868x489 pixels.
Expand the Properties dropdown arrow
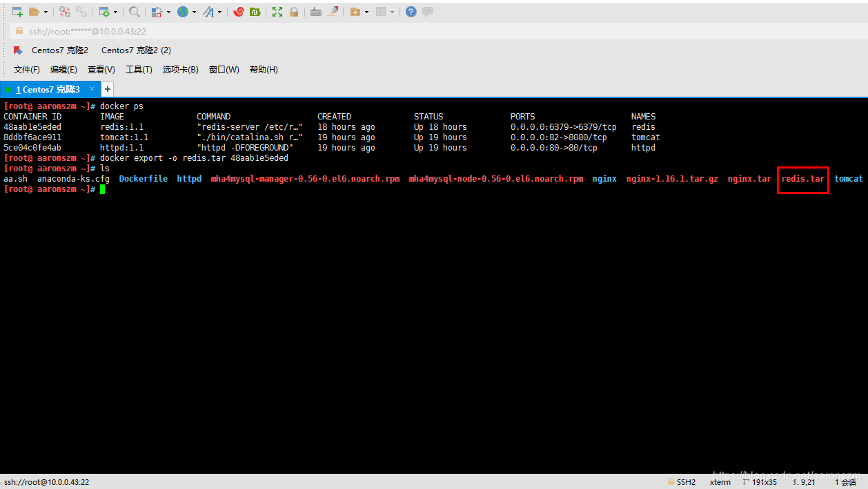tap(115, 12)
